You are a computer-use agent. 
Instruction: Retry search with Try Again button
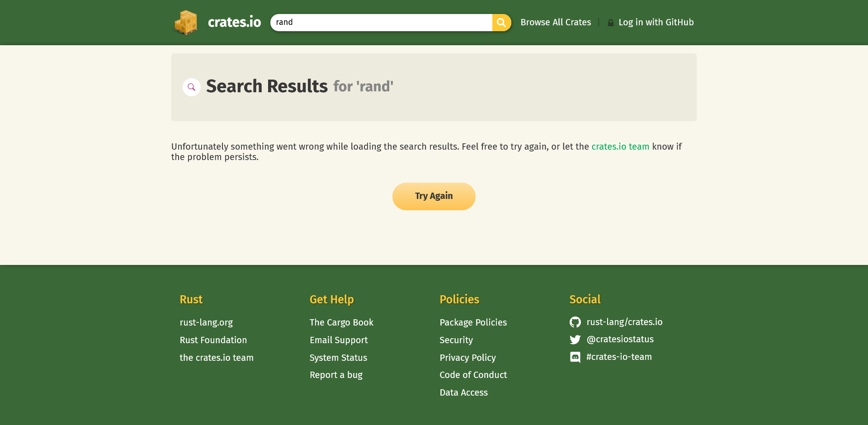click(x=434, y=196)
